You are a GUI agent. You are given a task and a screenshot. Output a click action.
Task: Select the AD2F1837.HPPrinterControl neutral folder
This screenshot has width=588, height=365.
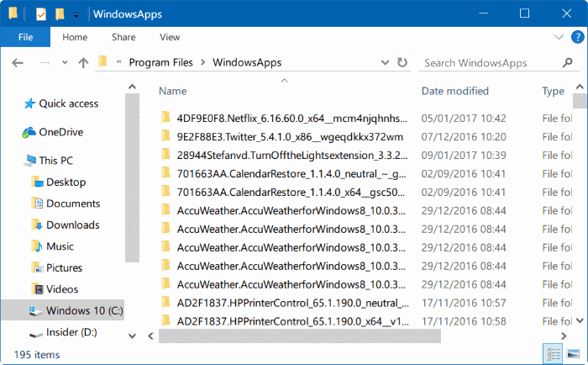(284, 303)
